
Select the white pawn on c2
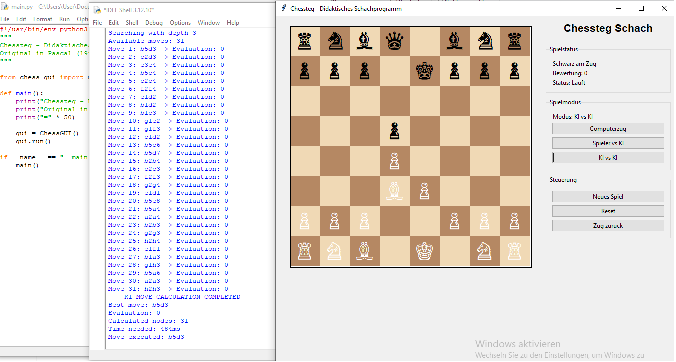coord(365,221)
